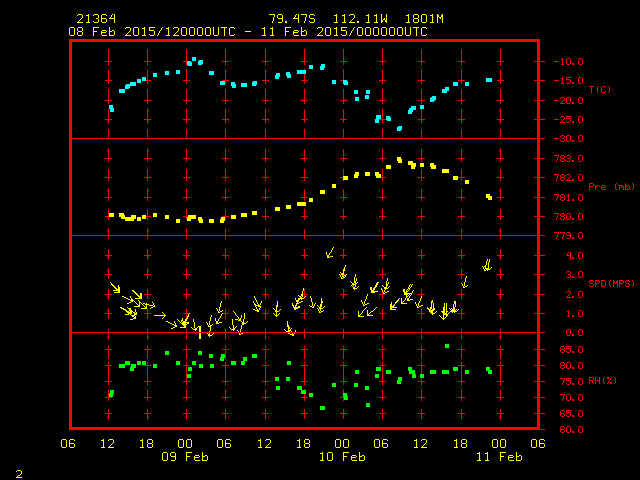The height and width of the screenshot is (480, 640).
Task: Select the 4.0 wind speed tick label
Action: click(574, 256)
